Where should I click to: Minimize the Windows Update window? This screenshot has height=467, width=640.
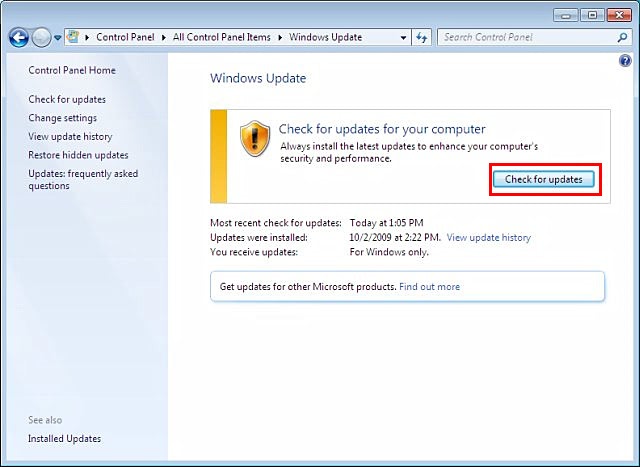565,16
